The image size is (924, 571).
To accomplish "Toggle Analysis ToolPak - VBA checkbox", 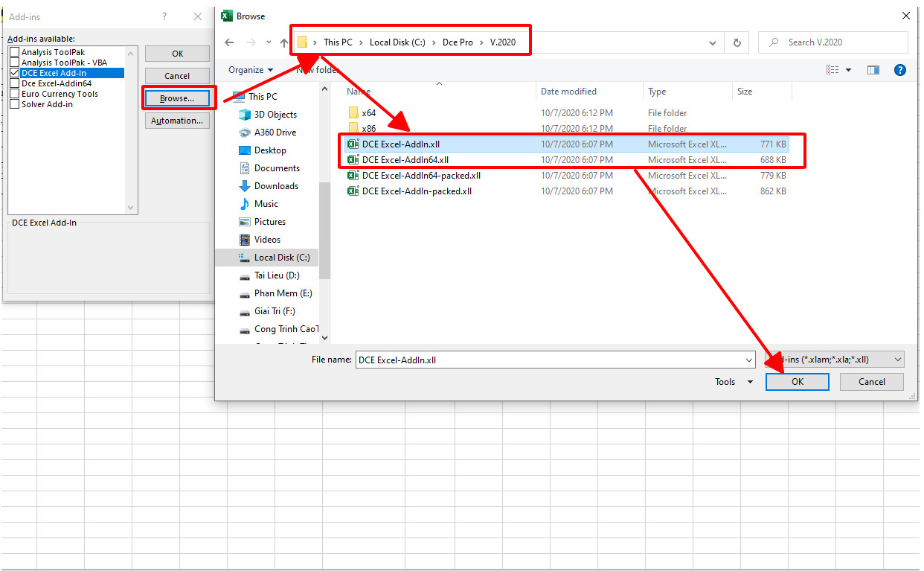I will (14, 63).
